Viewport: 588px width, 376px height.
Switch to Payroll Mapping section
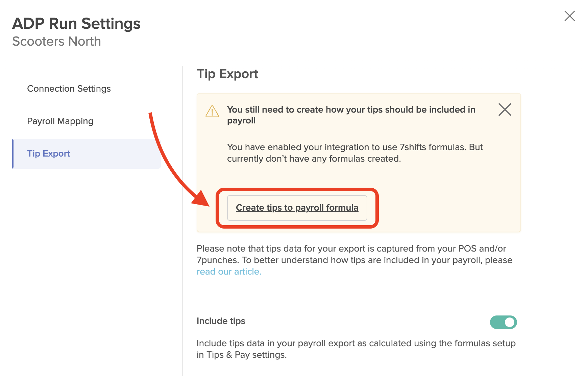[60, 121]
